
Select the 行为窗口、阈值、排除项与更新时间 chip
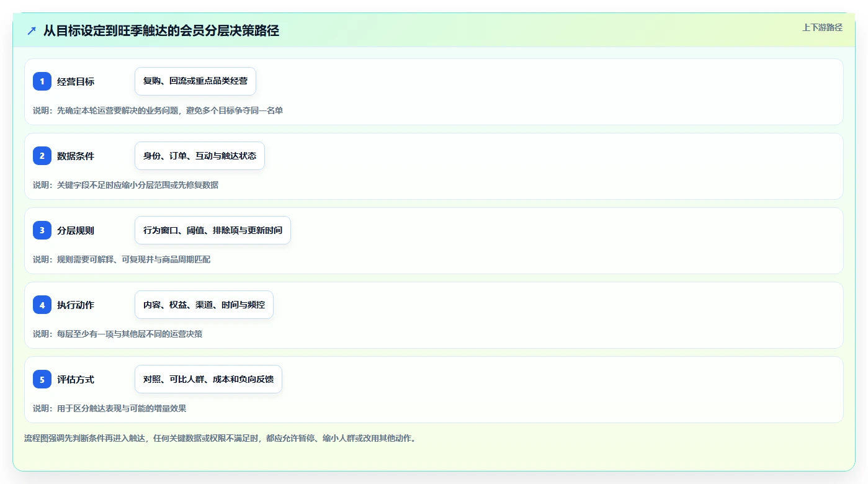213,230
